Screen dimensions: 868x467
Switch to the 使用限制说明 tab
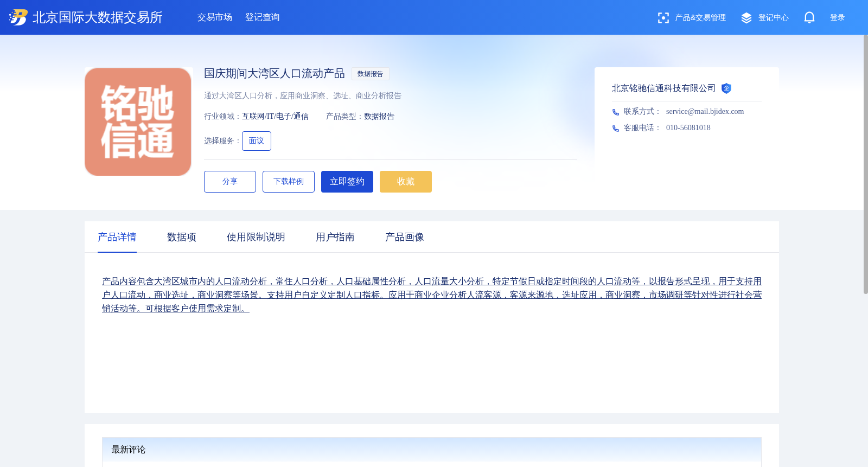[x=256, y=237]
